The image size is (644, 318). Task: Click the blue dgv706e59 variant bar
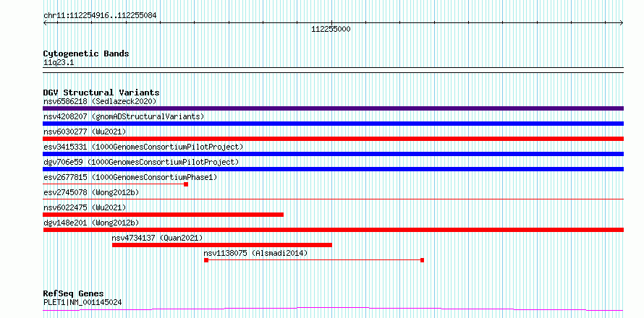coord(333,169)
